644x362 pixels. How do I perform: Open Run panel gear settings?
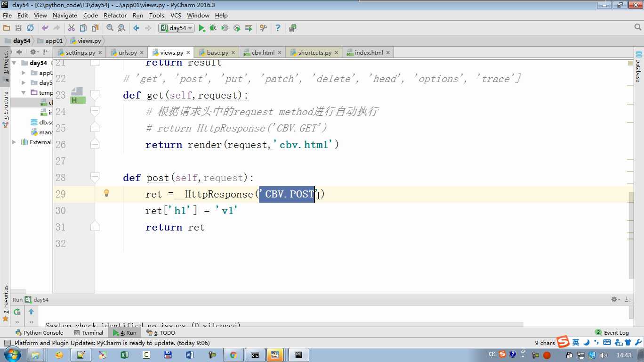(615, 299)
